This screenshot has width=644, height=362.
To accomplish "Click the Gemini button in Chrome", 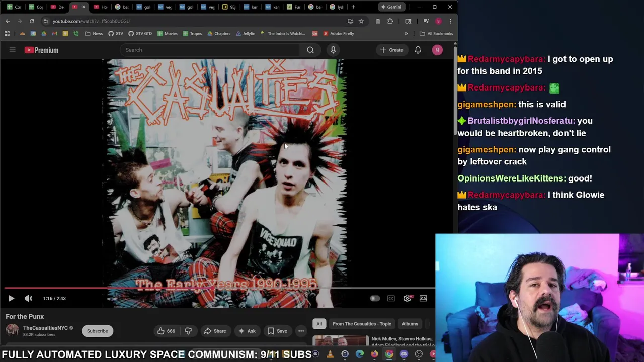I will click(391, 7).
